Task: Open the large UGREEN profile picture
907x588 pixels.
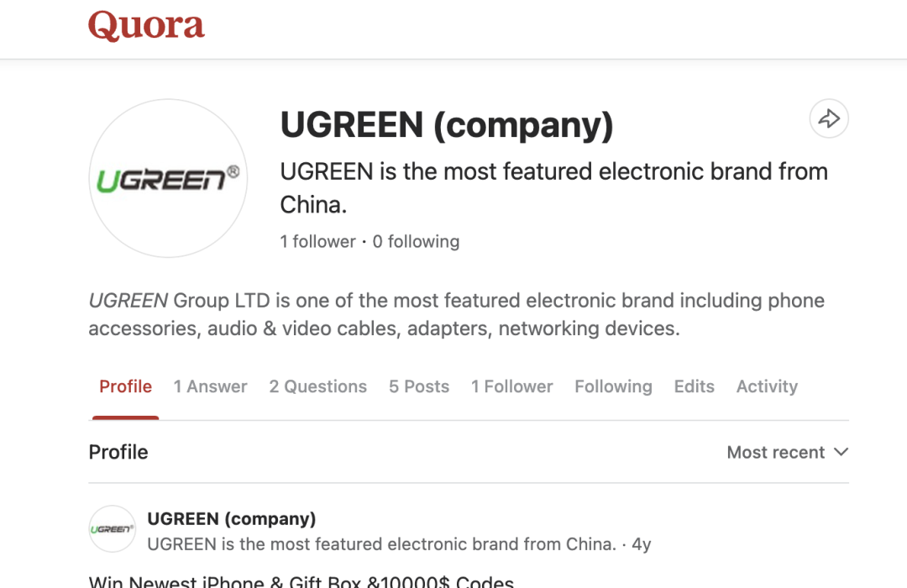Action: (168, 178)
